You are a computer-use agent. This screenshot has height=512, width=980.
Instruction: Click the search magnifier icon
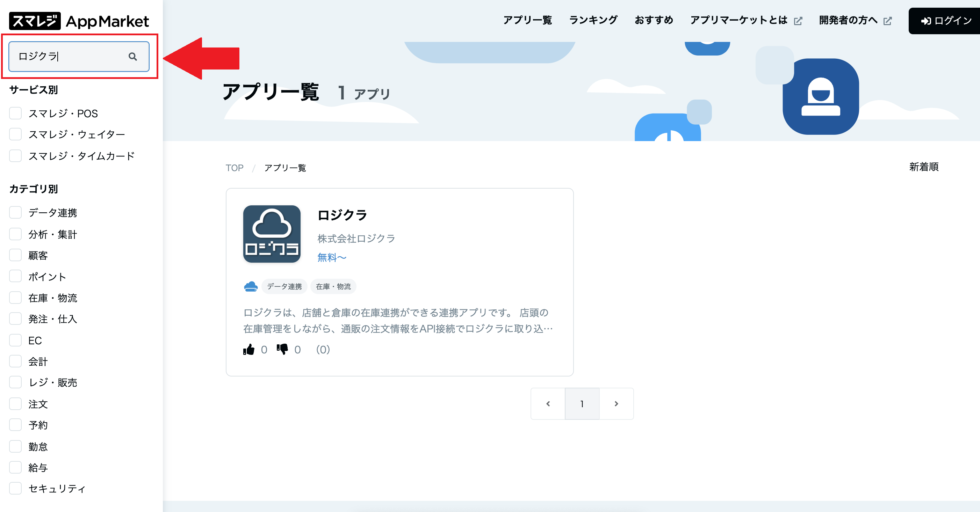pos(132,57)
